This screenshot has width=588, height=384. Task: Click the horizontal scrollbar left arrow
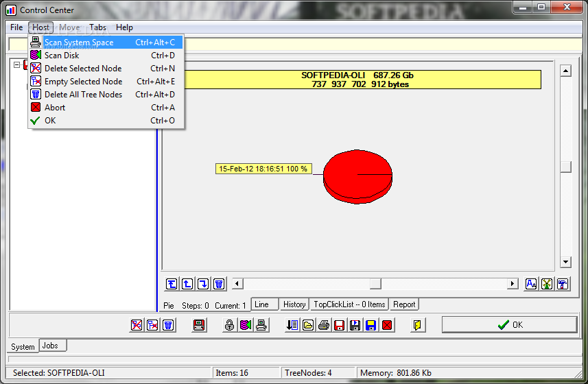[x=237, y=284]
